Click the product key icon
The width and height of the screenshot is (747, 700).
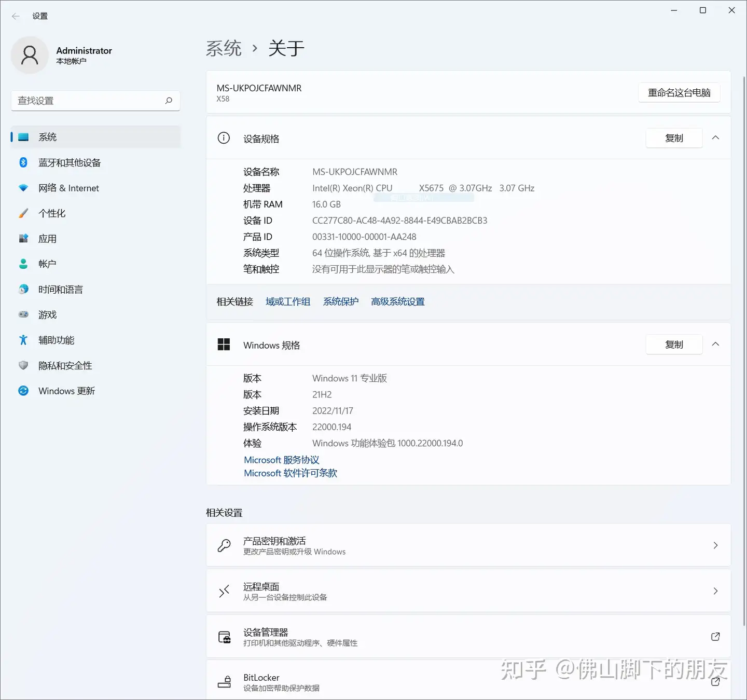(x=224, y=545)
